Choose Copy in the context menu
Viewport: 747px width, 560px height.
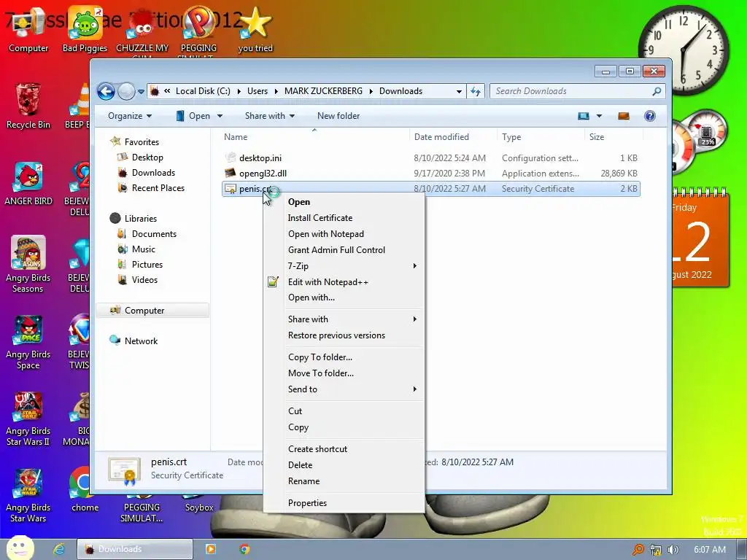pos(344,427)
